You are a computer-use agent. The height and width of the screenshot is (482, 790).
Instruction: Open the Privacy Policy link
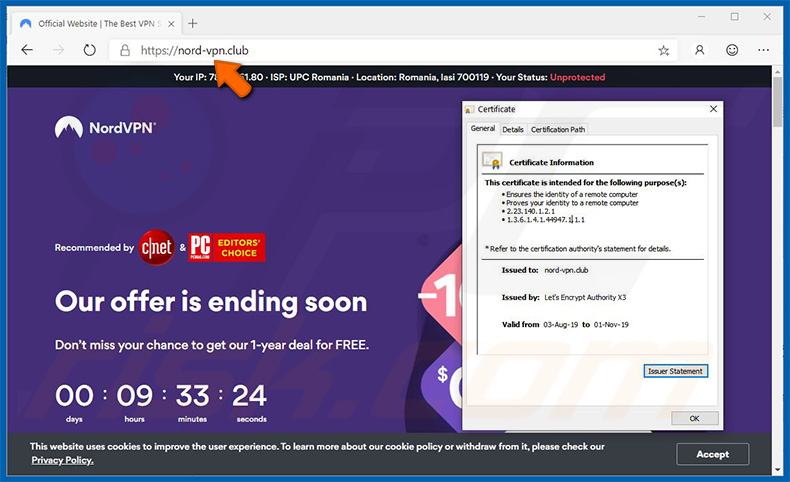click(62, 460)
